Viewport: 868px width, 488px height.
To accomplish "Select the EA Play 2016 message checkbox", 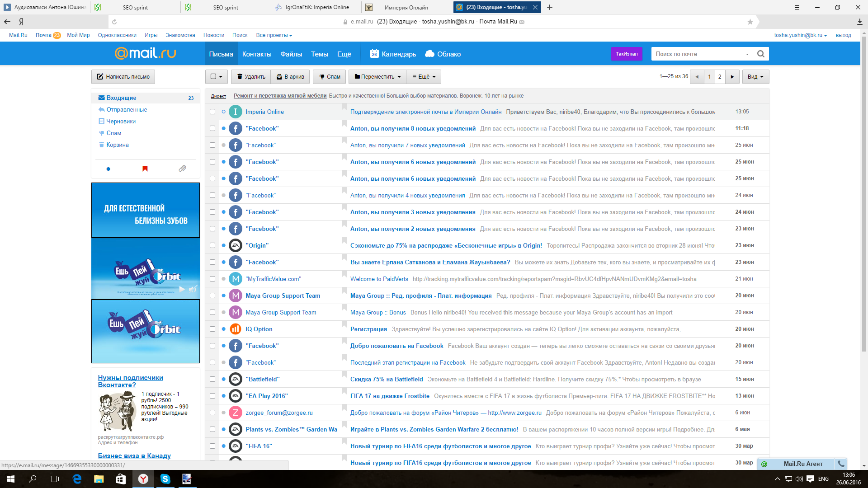I will point(212,396).
